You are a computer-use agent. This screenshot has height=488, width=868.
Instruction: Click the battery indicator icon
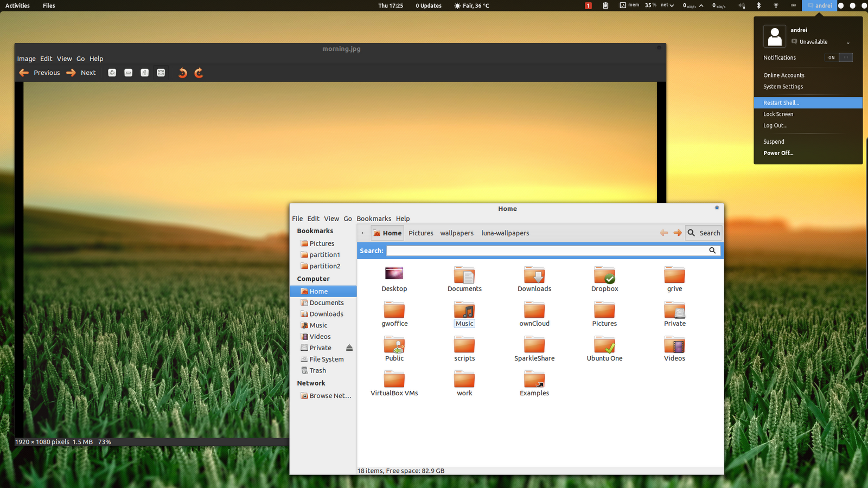click(x=793, y=5)
